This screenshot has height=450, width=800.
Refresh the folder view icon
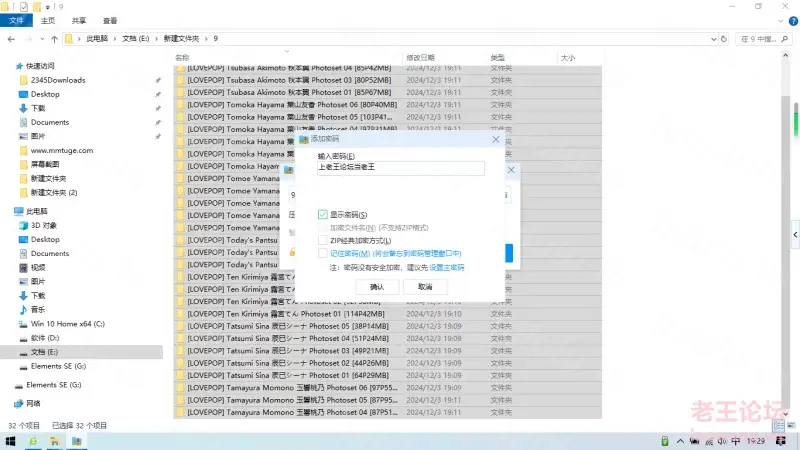[x=723, y=39]
